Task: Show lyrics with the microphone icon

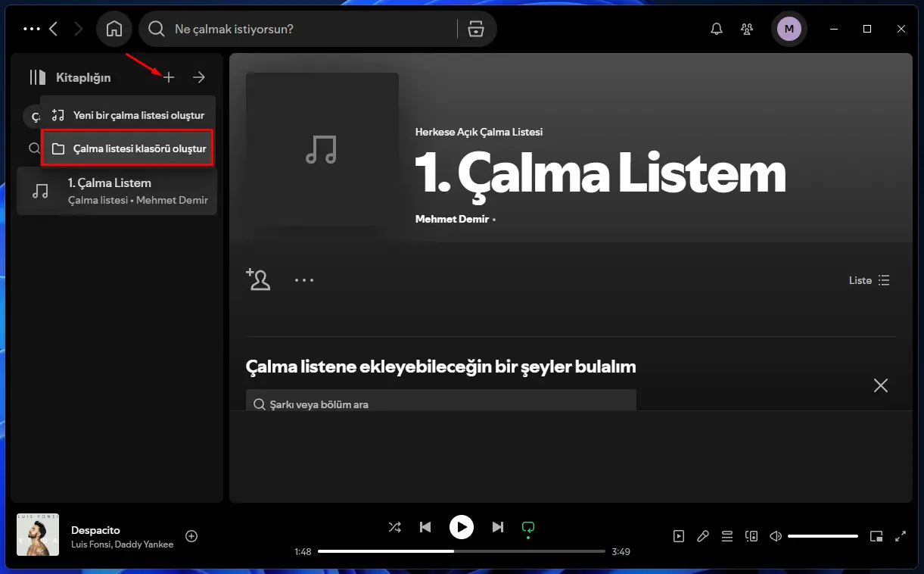Action: tap(703, 536)
